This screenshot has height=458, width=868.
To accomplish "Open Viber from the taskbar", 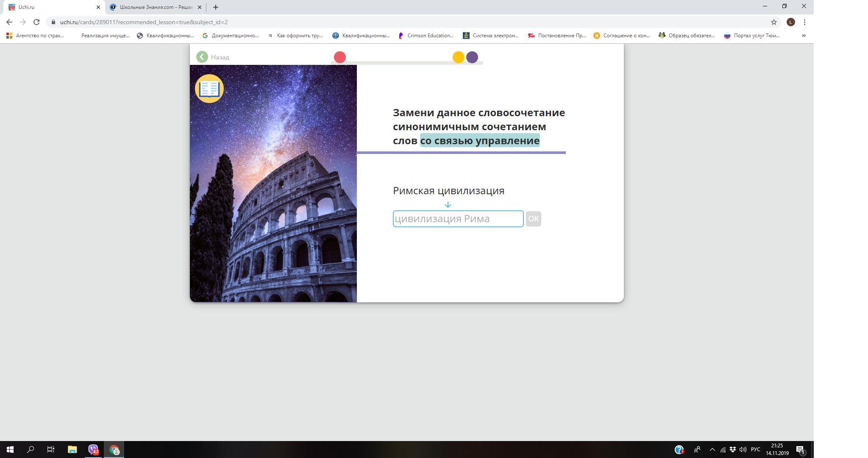I will click(93, 450).
